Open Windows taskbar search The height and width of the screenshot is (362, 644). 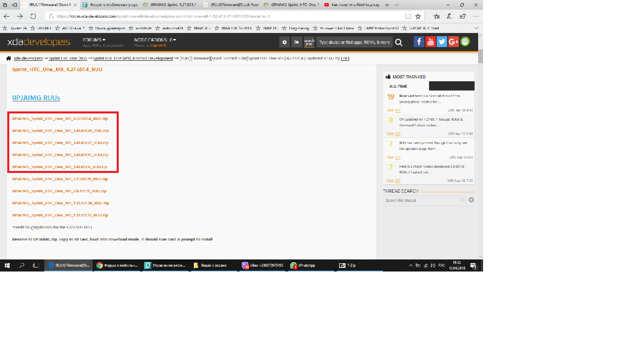pyautogui.click(x=22, y=265)
